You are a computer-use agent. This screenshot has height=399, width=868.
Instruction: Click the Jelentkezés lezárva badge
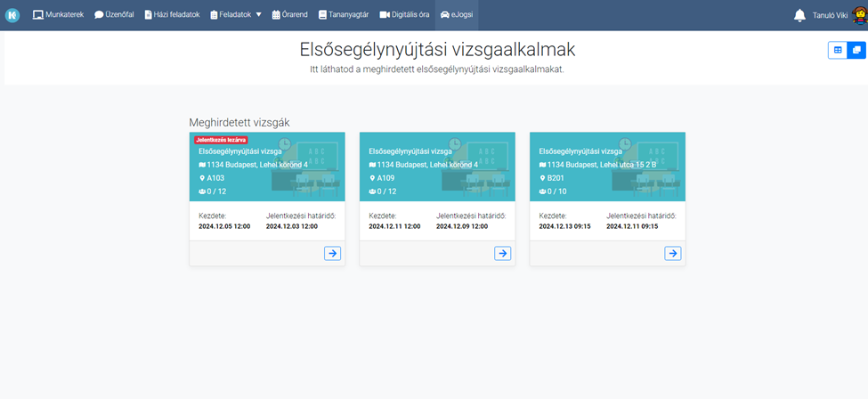(x=221, y=140)
